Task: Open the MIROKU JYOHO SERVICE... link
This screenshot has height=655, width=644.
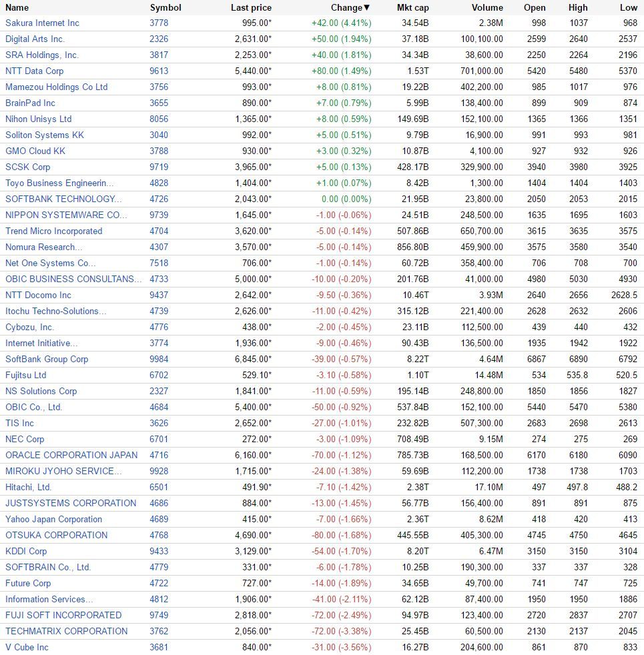Action: point(63,471)
